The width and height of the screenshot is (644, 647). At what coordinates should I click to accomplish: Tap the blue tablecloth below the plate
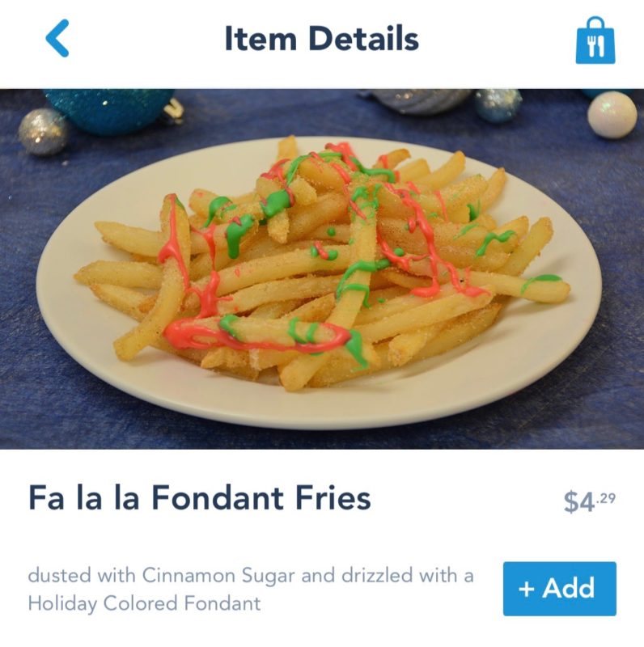click(x=322, y=438)
